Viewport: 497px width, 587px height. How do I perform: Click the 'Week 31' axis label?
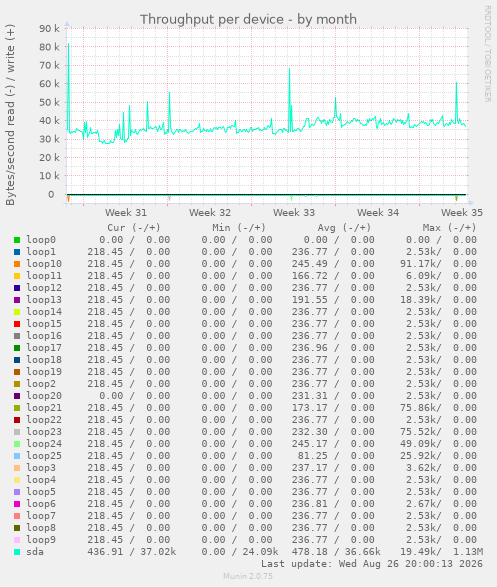tap(126, 213)
